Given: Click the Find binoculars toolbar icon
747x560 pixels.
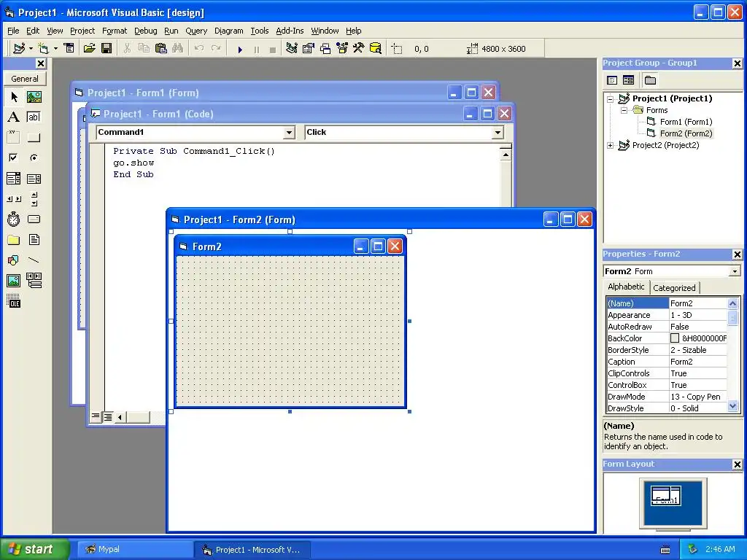Looking at the screenshot, I should pyautogui.click(x=178, y=49).
